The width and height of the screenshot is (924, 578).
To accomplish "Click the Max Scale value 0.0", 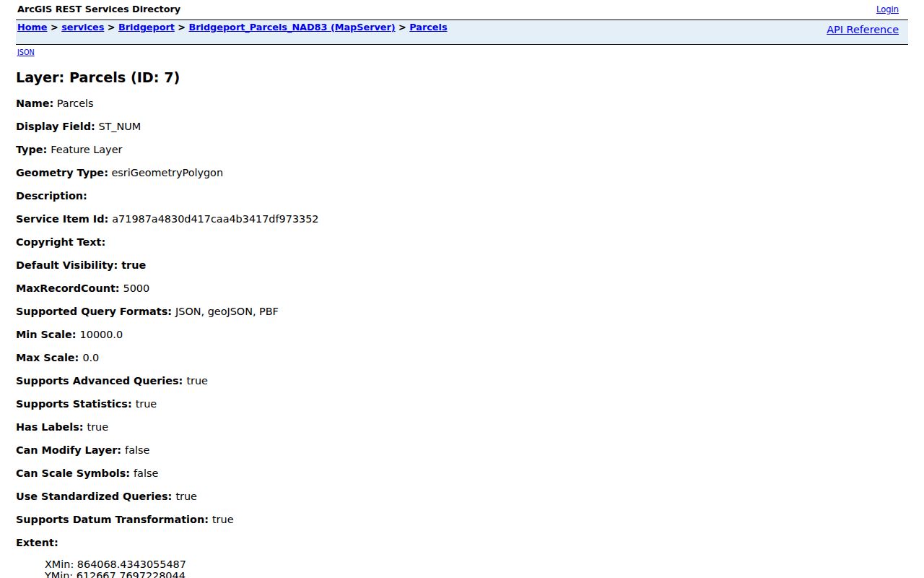I will 91,358.
